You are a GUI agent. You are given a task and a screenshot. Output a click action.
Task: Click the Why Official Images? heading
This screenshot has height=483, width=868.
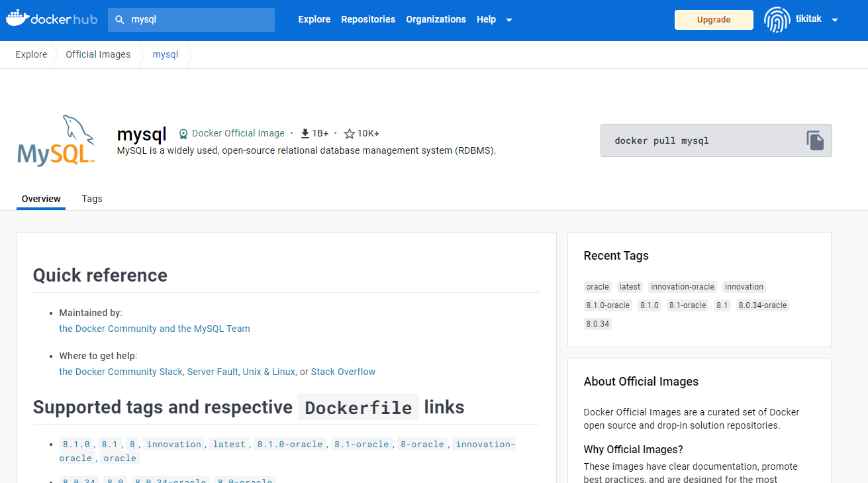pos(633,450)
